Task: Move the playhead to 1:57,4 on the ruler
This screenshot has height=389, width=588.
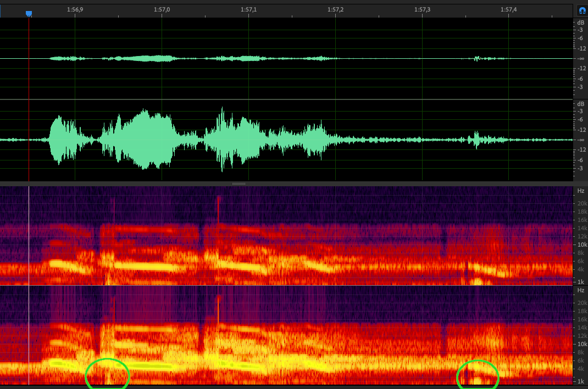Action: coord(509,10)
